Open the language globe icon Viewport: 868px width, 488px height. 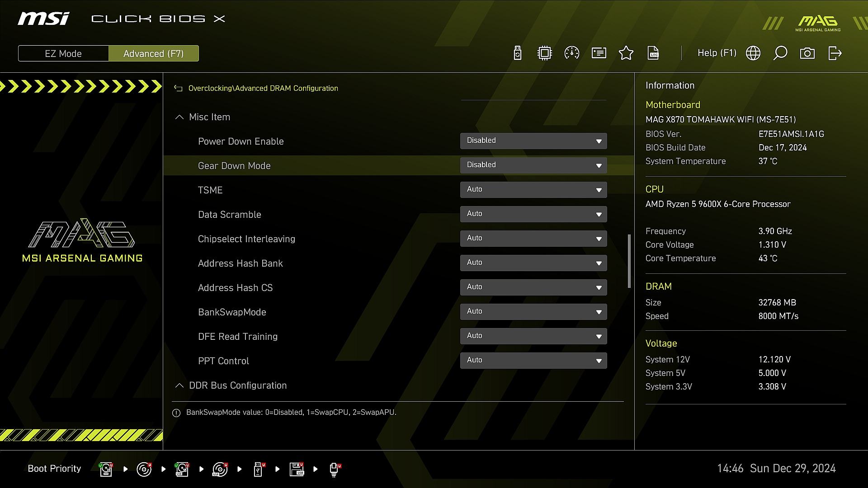[x=753, y=53]
